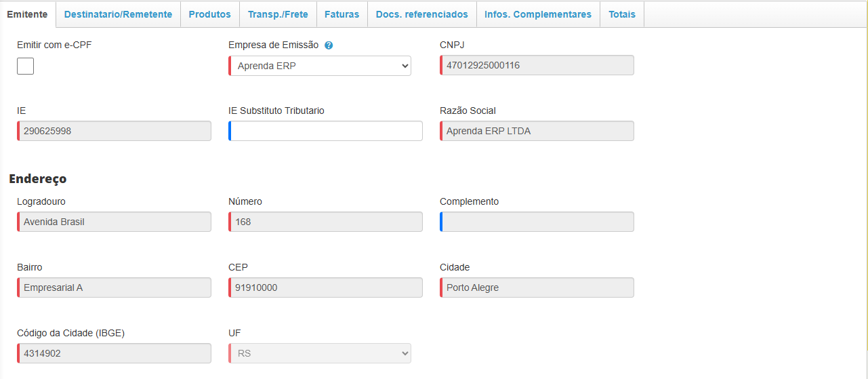The height and width of the screenshot is (379, 868).
Task: Select the Faturas tab
Action: click(x=342, y=14)
